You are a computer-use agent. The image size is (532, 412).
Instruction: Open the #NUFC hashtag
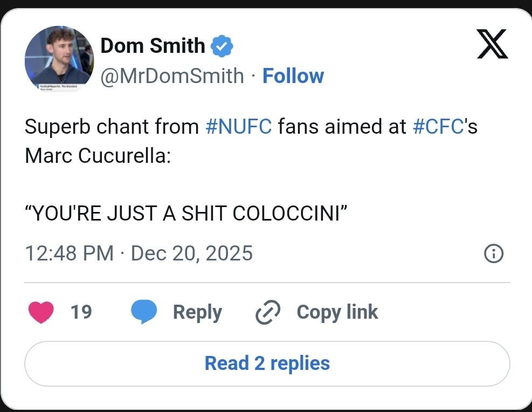[239, 126]
